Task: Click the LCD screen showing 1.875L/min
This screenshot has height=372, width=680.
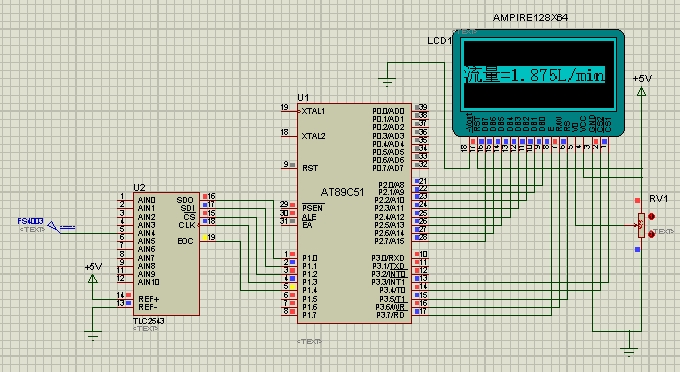Action: pyautogui.click(x=539, y=75)
